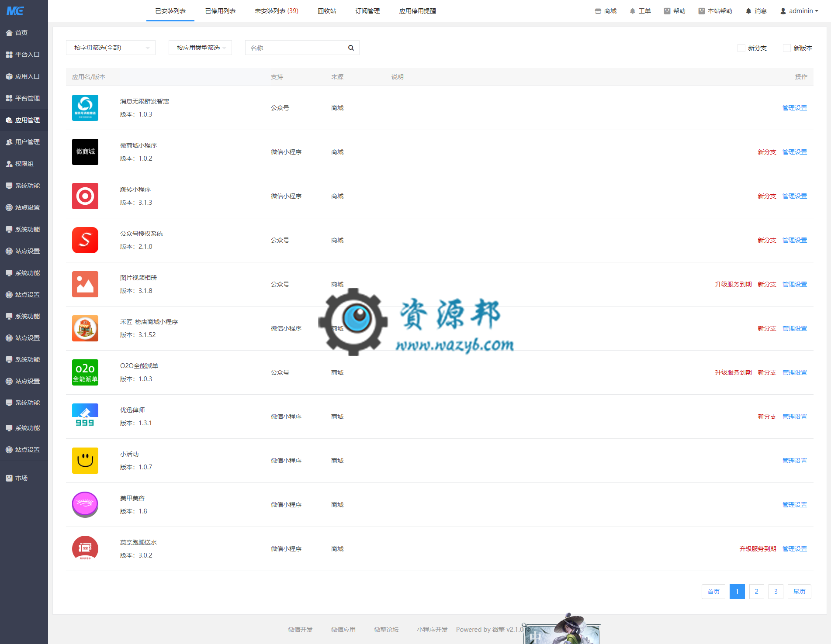
Task: Open the 未安装列表 (39) tab
Action: [277, 11]
